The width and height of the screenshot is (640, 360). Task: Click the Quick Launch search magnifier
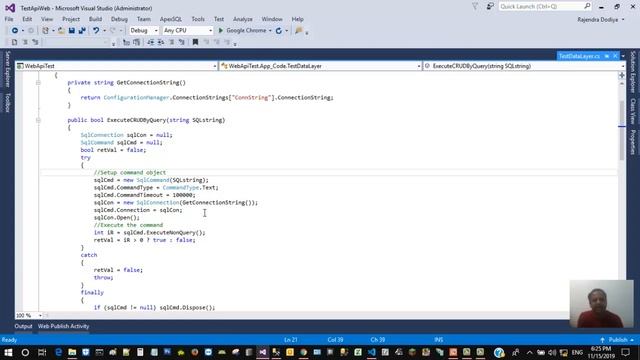pyautogui.click(x=587, y=6)
